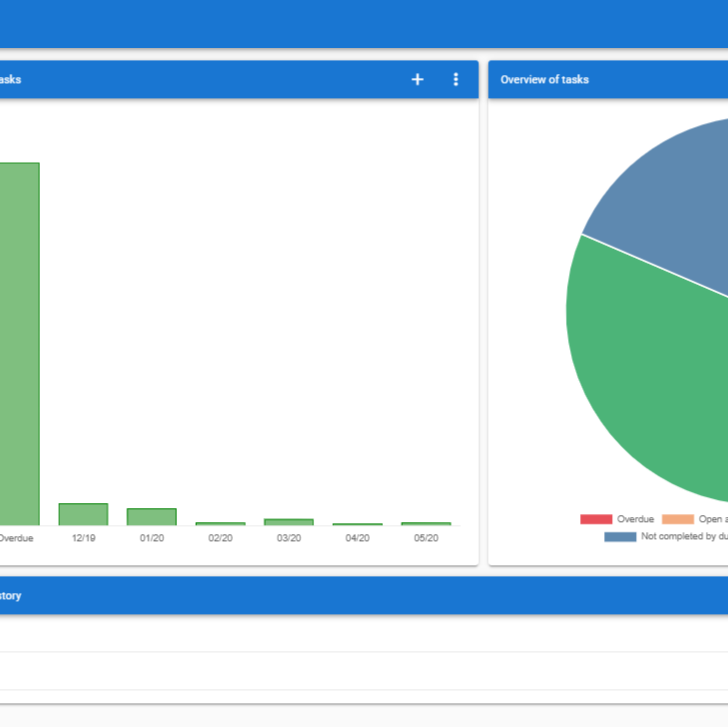
Task: Toggle the orange Open legend swatch
Action: tap(678, 519)
